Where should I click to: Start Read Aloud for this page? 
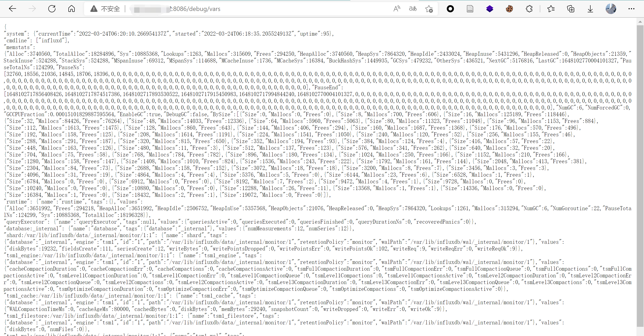coord(396,9)
